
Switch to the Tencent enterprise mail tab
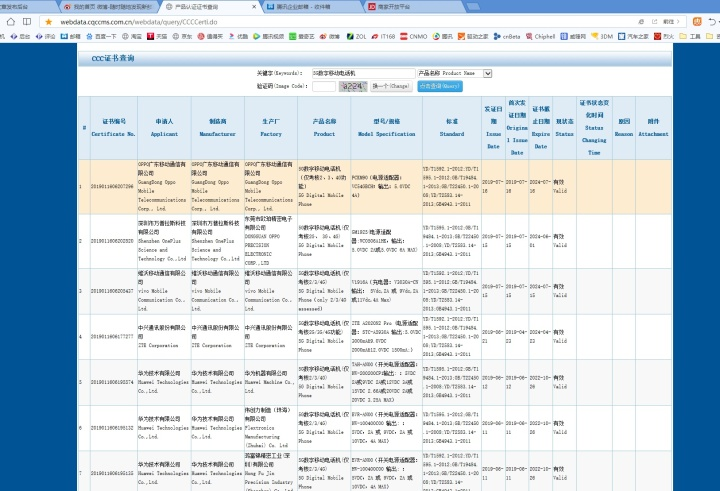tap(312, 6)
